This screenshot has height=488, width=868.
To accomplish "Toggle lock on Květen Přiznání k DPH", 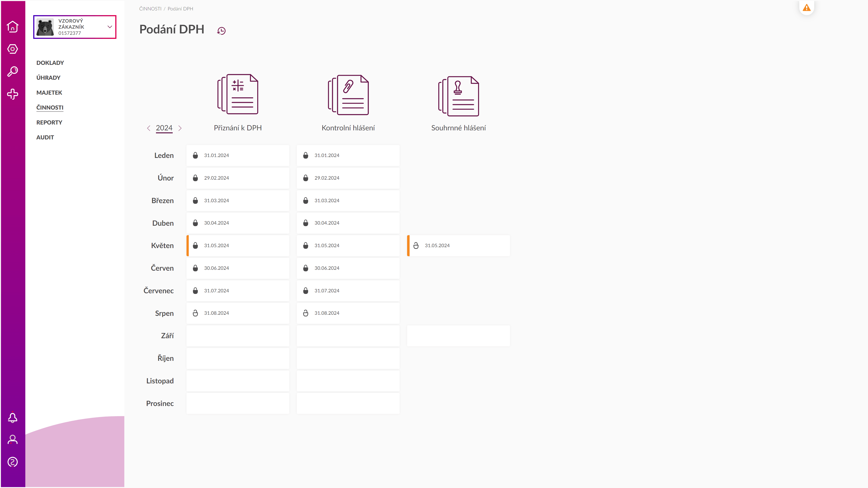I will pos(195,246).
